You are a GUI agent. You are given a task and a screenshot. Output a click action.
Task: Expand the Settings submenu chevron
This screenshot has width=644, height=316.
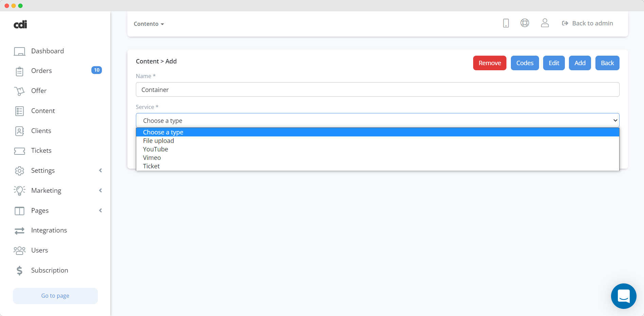[101, 170]
